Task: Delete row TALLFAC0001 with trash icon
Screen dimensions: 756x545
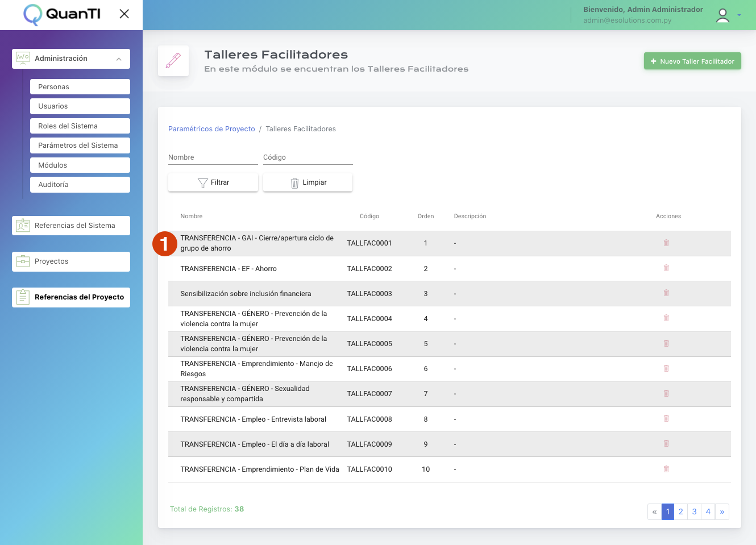Action: [x=666, y=243]
